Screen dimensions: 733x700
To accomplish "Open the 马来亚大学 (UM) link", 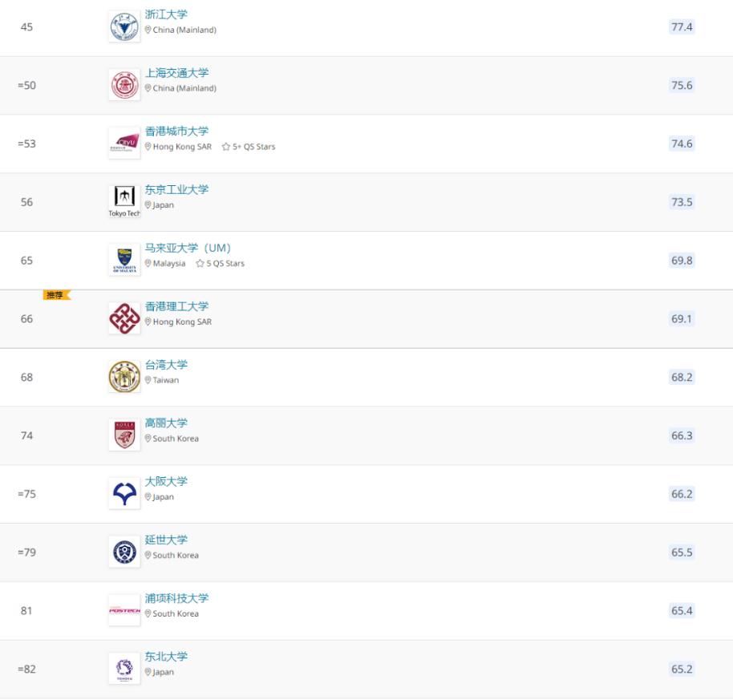I will point(188,248).
